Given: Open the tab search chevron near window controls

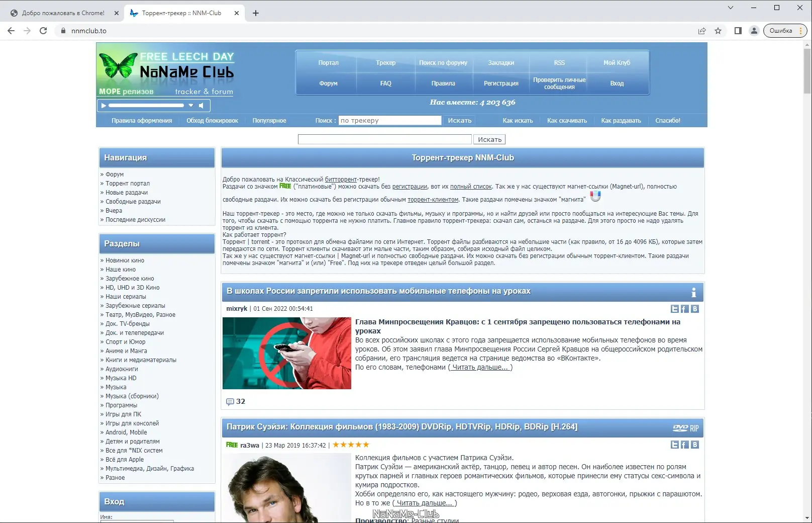Looking at the screenshot, I should pyautogui.click(x=730, y=8).
